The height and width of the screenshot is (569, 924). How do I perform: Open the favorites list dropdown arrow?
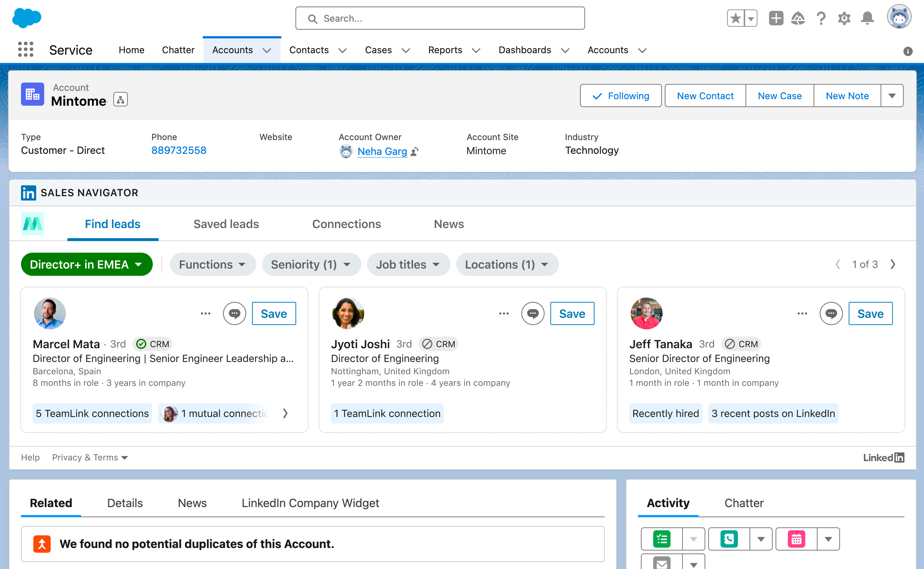tap(751, 18)
